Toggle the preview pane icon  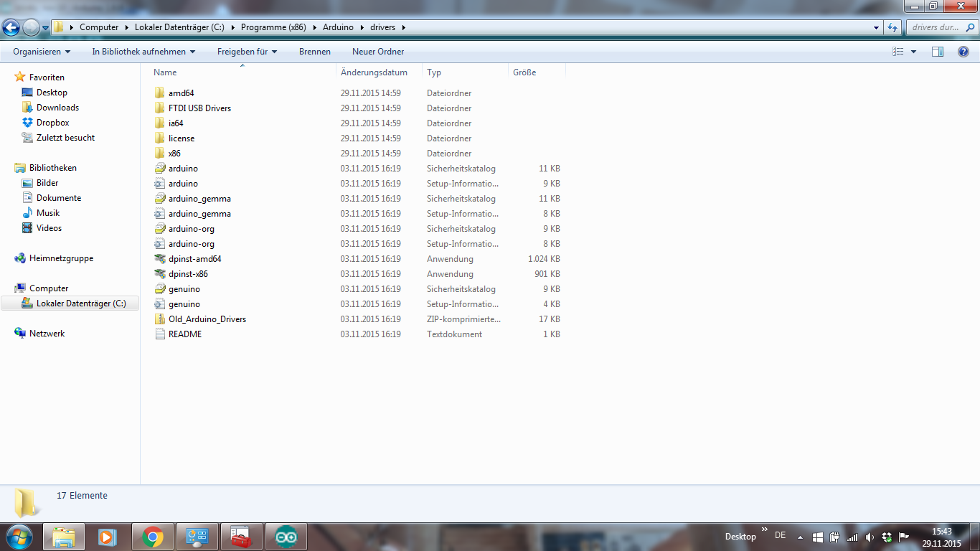pos(938,52)
